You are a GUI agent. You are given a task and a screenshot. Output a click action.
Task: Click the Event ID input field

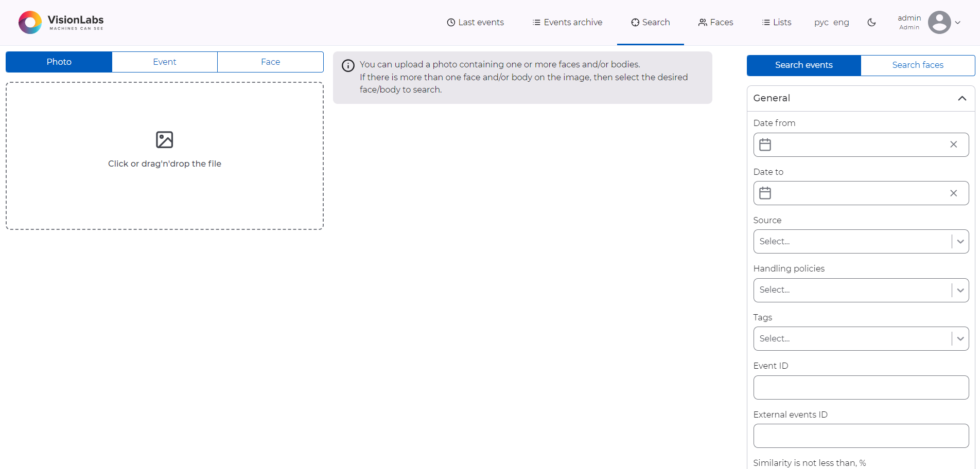[861, 387]
